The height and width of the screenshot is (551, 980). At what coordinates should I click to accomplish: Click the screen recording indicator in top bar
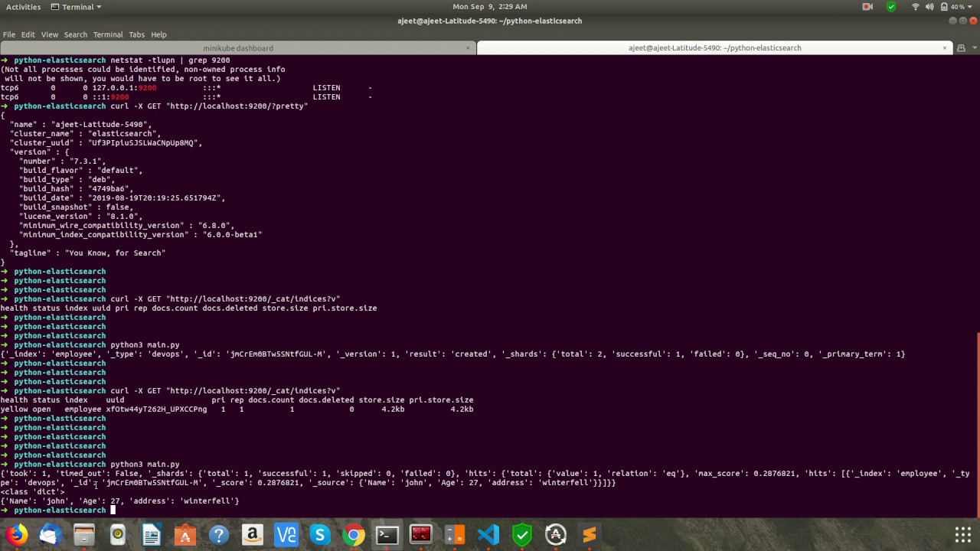click(867, 7)
